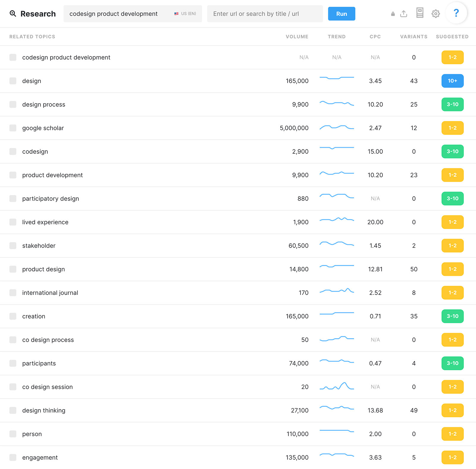
Task: Click the 1-2 badge for google scholar
Action: coord(452,128)
